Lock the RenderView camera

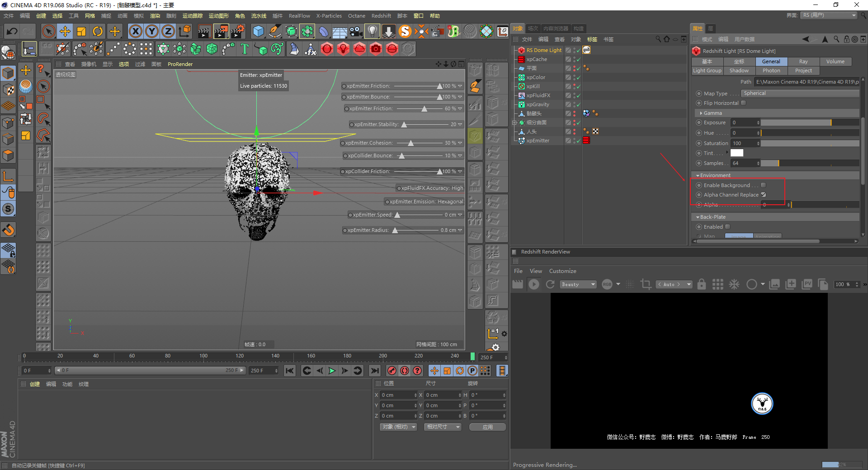point(702,284)
